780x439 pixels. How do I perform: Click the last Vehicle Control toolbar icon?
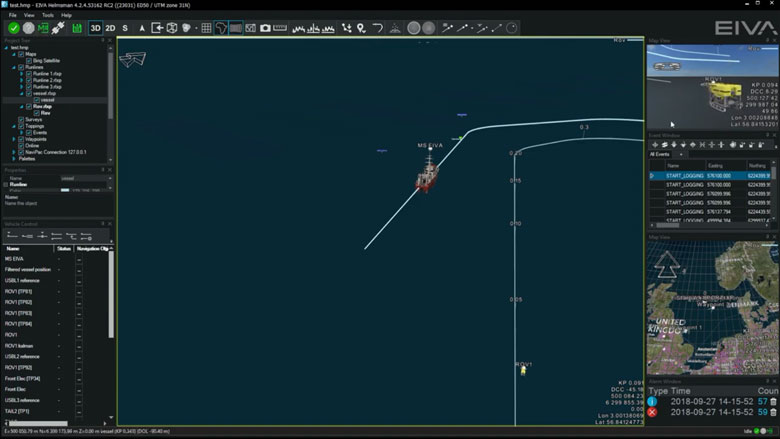[86, 236]
